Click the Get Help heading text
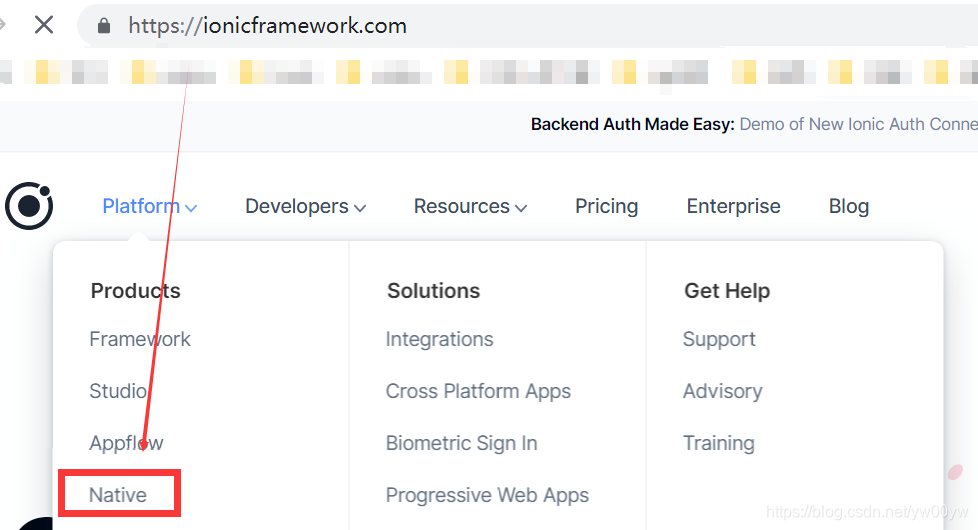The height and width of the screenshot is (530, 978). point(727,291)
